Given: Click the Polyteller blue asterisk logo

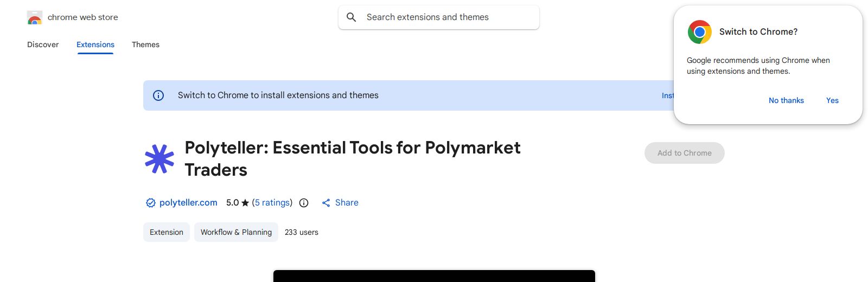Looking at the screenshot, I should (159, 159).
